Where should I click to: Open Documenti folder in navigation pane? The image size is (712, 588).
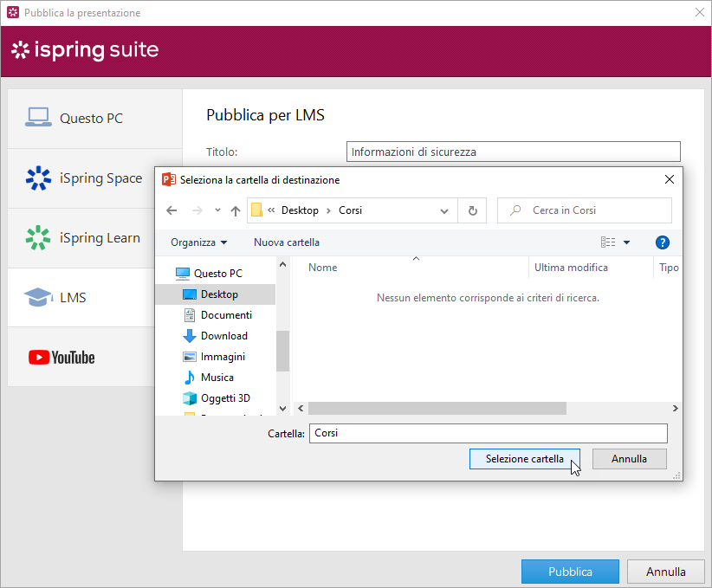click(226, 315)
